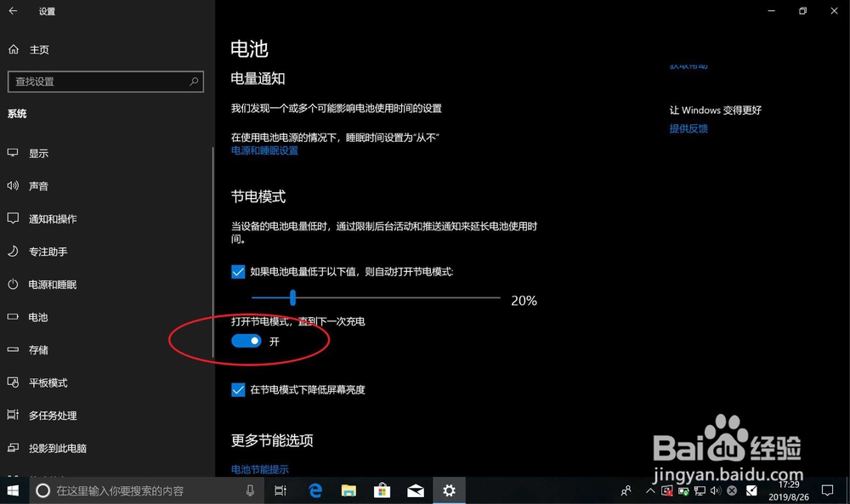Open 显示 settings in the sidebar
This screenshot has height=504, width=850.
point(39,153)
